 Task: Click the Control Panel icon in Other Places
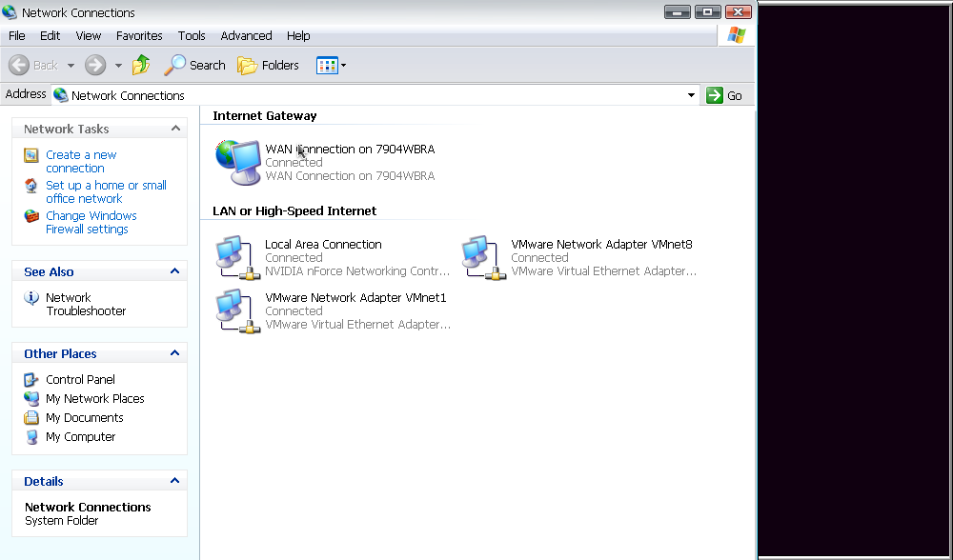pyautogui.click(x=31, y=380)
